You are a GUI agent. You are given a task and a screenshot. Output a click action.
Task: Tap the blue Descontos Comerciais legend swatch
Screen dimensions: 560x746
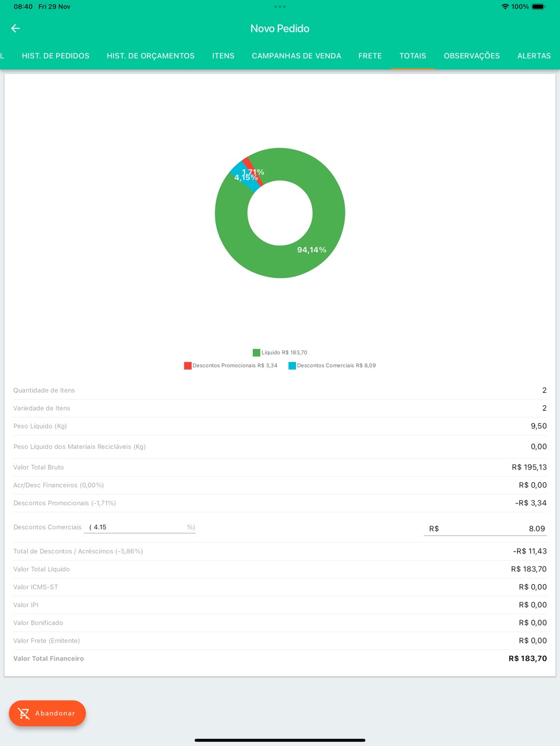(x=292, y=365)
